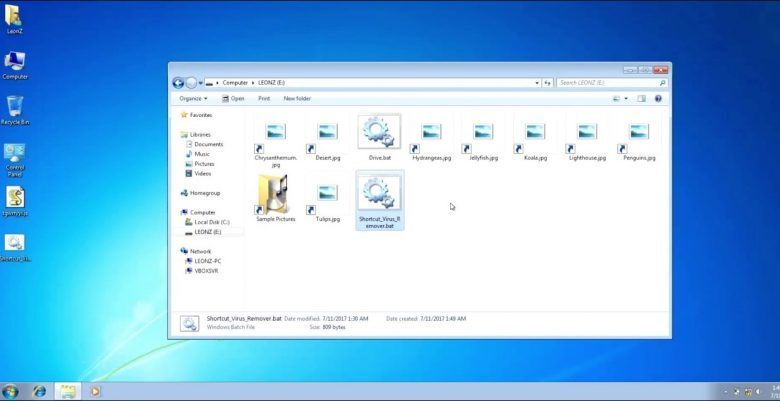Select Local Disk (C:) in sidebar
The image size is (780, 401).
pyautogui.click(x=209, y=222)
